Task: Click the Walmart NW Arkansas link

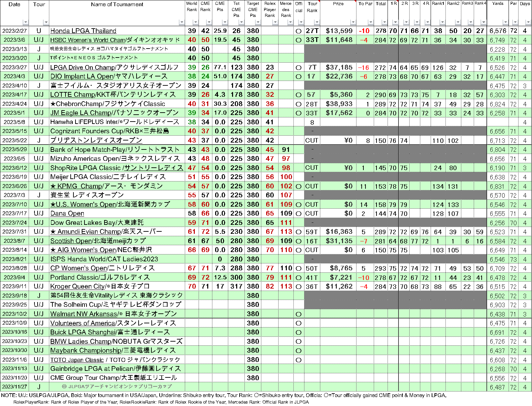Action: point(83,314)
